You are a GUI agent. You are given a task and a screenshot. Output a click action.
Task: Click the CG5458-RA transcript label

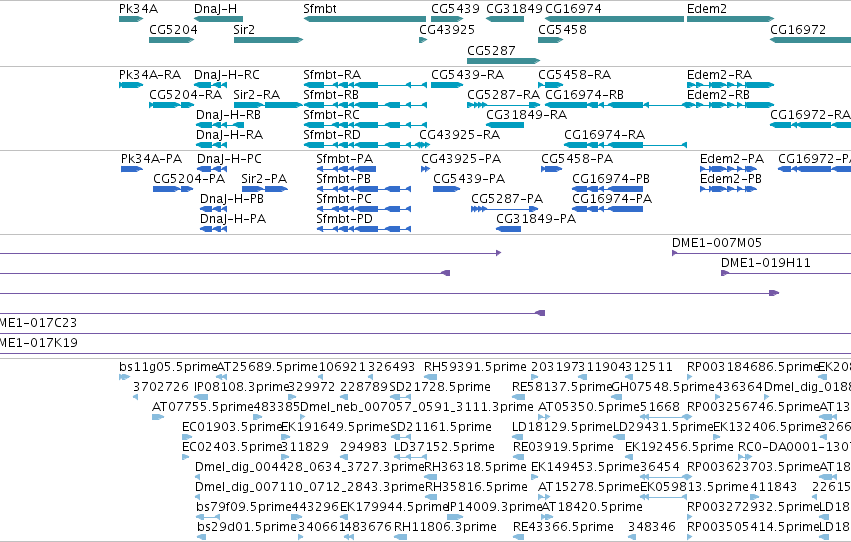(575, 74)
